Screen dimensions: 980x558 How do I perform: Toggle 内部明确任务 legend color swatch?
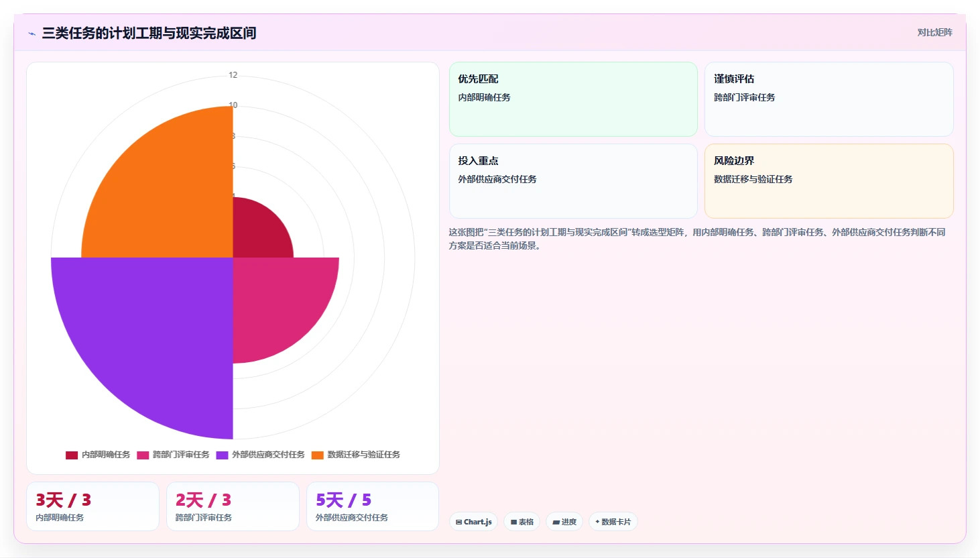pyautogui.click(x=72, y=455)
